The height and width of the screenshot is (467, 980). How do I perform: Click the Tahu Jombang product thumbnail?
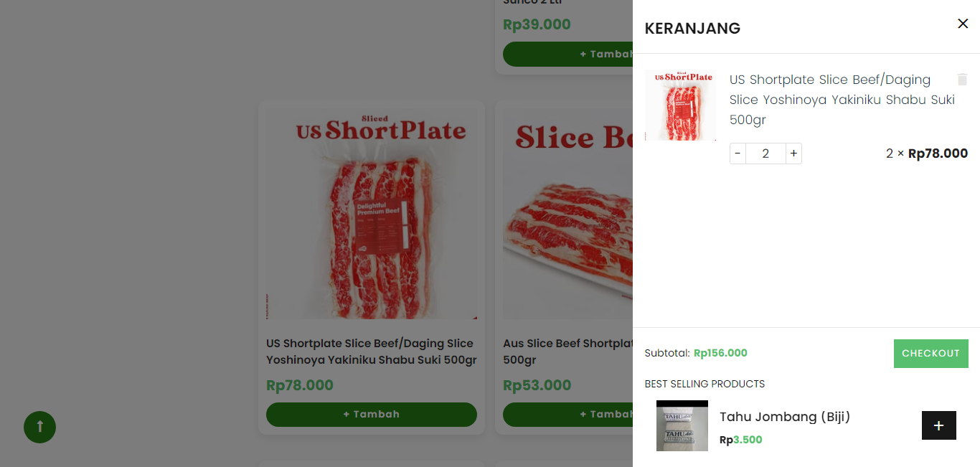[x=682, y=425]
